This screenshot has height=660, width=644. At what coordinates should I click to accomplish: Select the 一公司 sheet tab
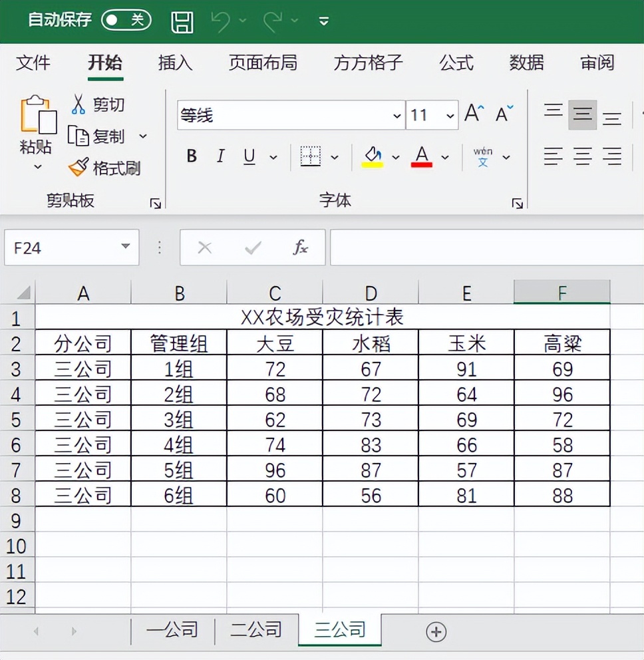click(173, 627)
